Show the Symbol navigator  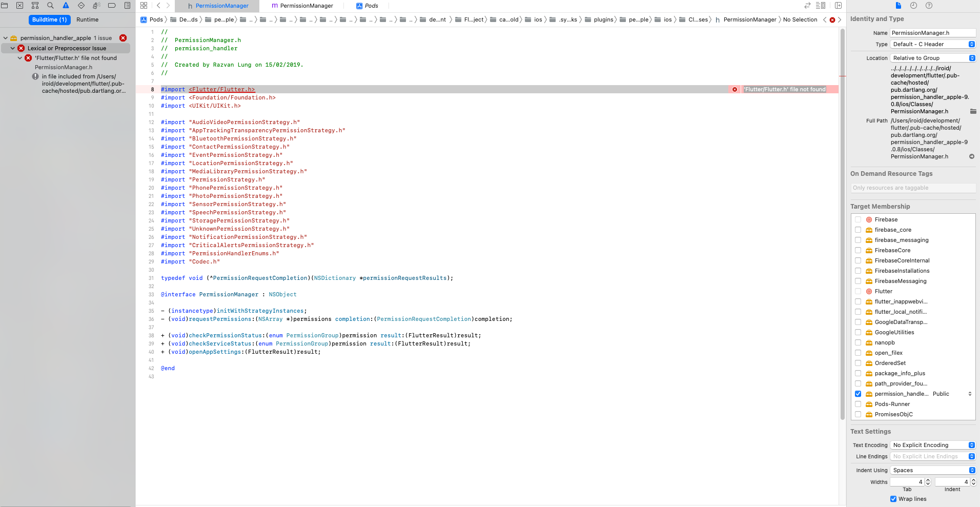tap(35, 6)
